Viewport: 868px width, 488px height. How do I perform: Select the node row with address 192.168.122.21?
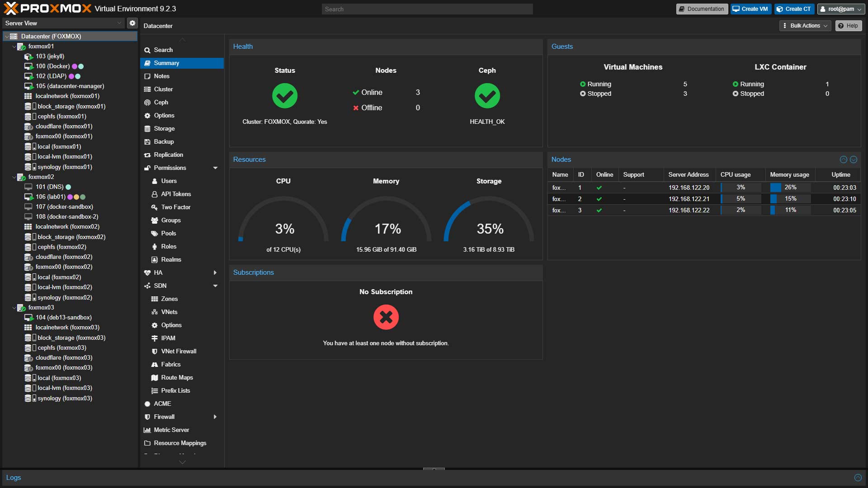(704, 199)
